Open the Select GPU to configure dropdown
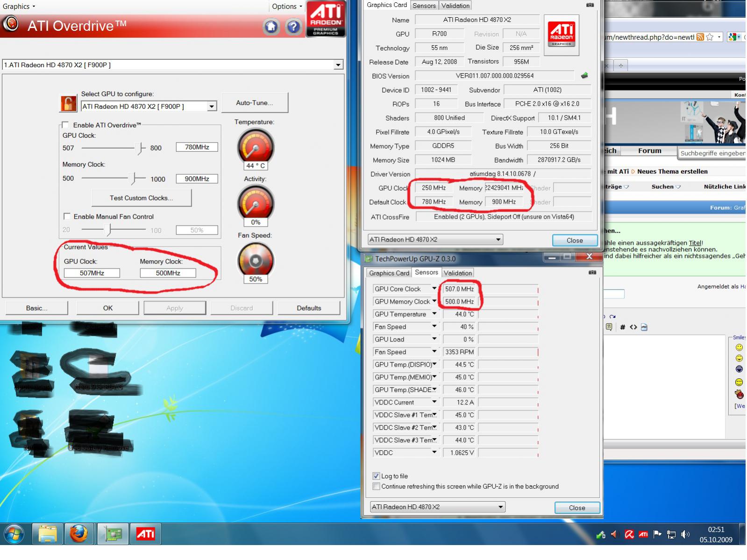Image resolution: width=747 pixels, height=560 pixels. 149,106
